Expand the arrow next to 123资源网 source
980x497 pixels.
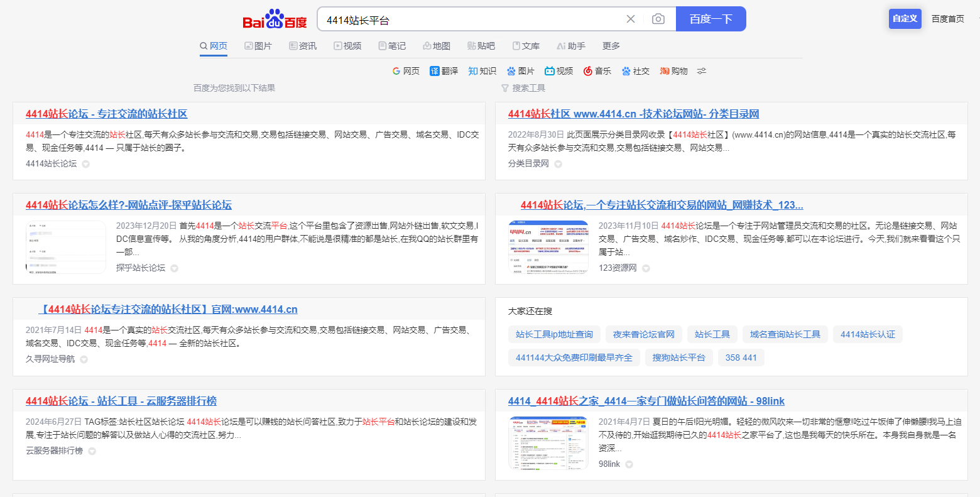pos(646,268)
